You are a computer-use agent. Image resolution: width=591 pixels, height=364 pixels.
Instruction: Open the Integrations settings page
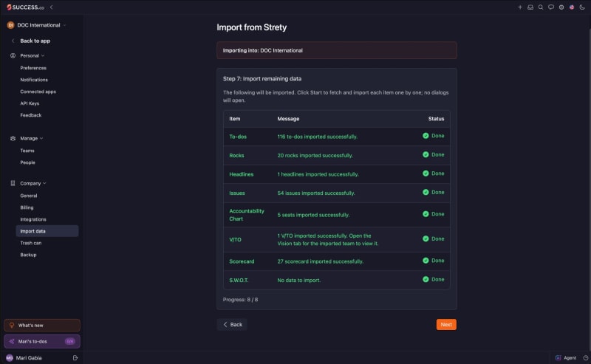(x=33, y=219)
